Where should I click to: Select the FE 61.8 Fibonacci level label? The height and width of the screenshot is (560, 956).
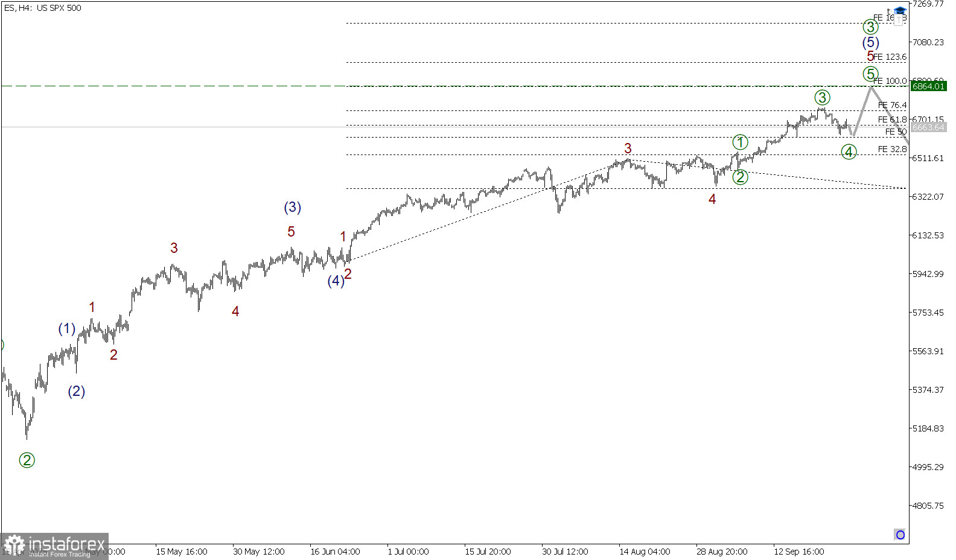tap(893, 119)
